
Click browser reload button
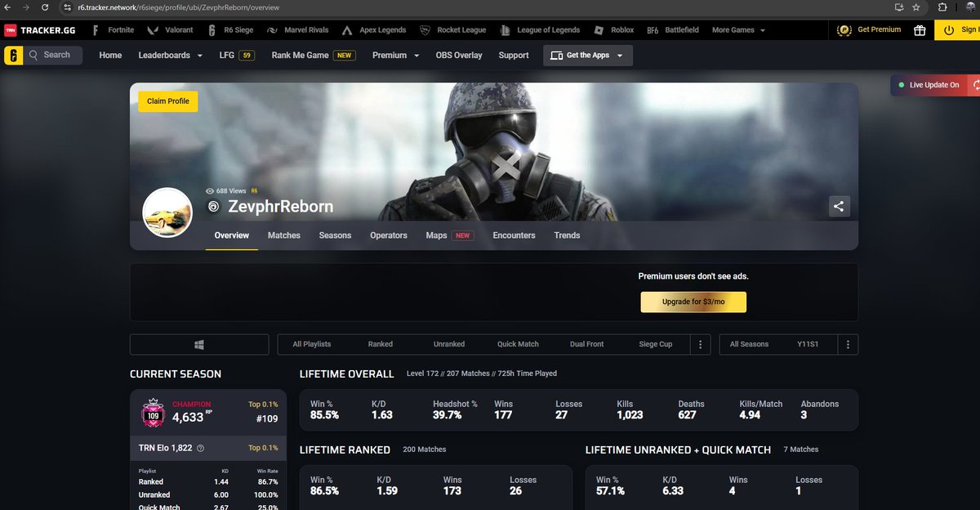click(43, 7)
